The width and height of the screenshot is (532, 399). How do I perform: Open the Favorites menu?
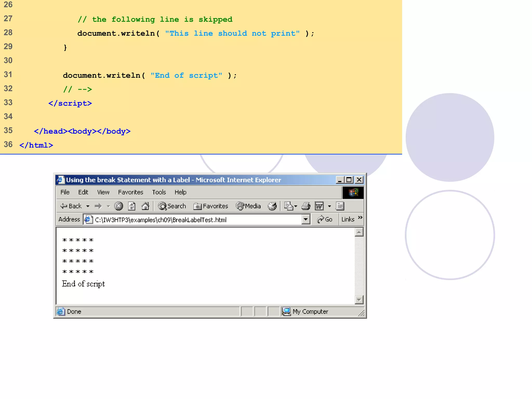pyautogui.click(x=130, y=192)
